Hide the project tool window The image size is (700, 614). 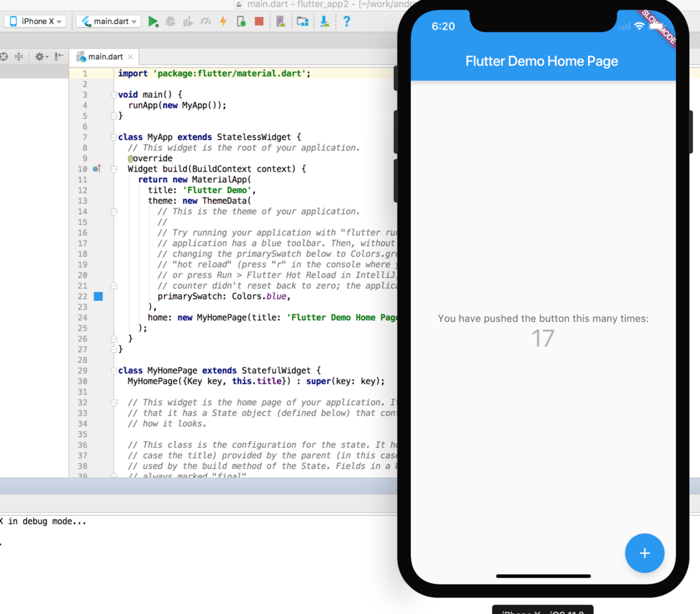(59, 56)
